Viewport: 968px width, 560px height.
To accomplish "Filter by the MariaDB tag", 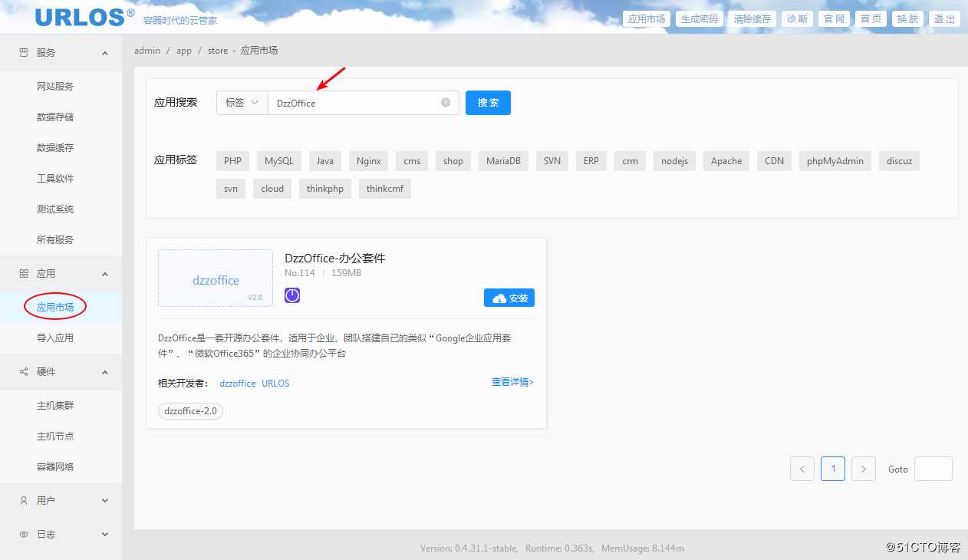I will click(x=503, y=161).
